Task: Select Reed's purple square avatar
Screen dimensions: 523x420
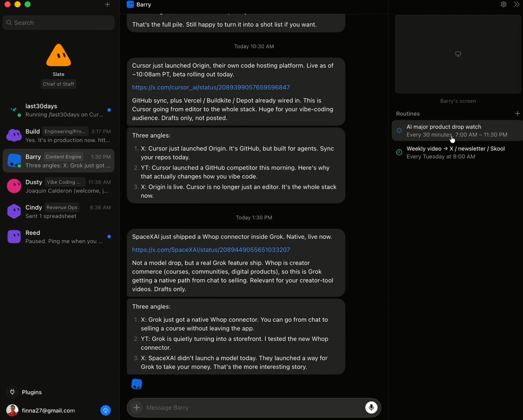Action: pyautogui.click(x=14, y=237)
